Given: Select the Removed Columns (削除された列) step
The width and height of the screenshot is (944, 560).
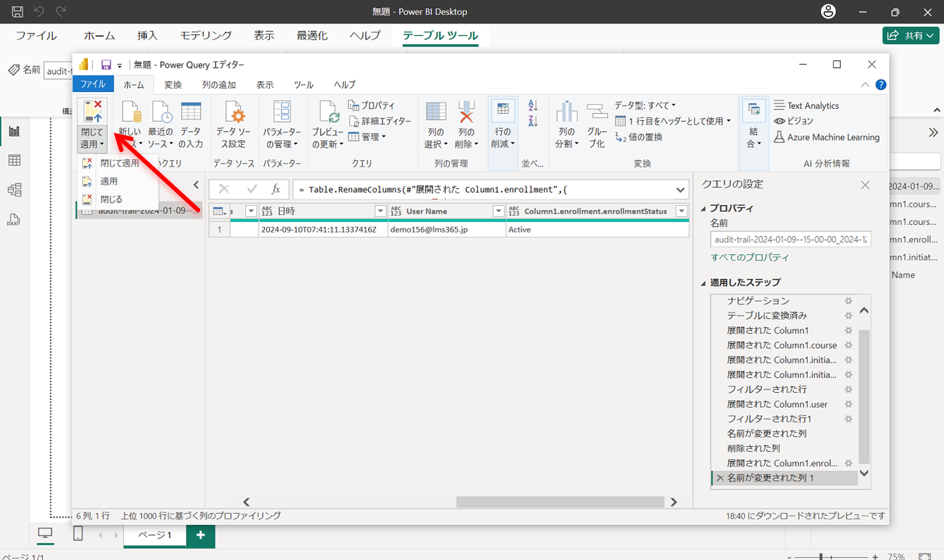Looking at the screenshot, I should [x=753, y=448].
